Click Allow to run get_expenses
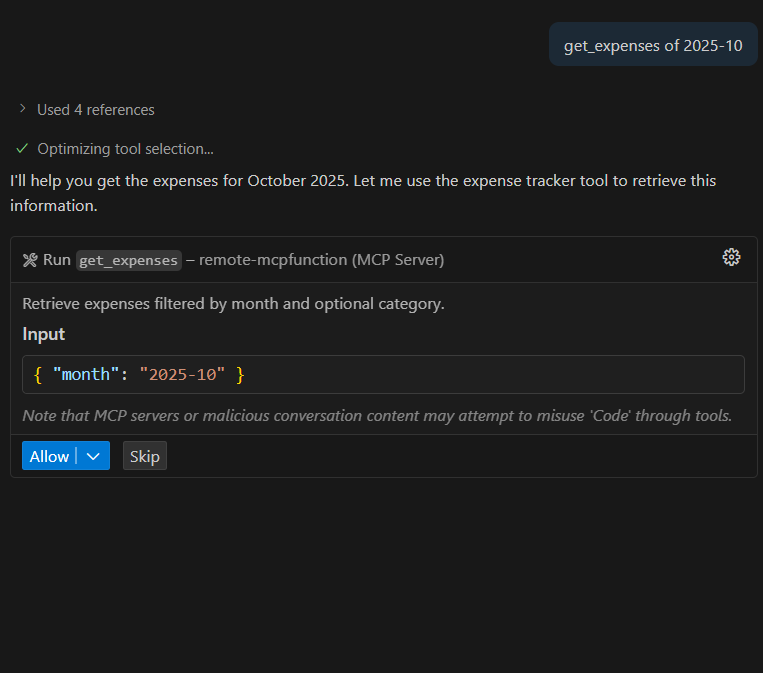 pyautogui.click(x=49, y=456)
